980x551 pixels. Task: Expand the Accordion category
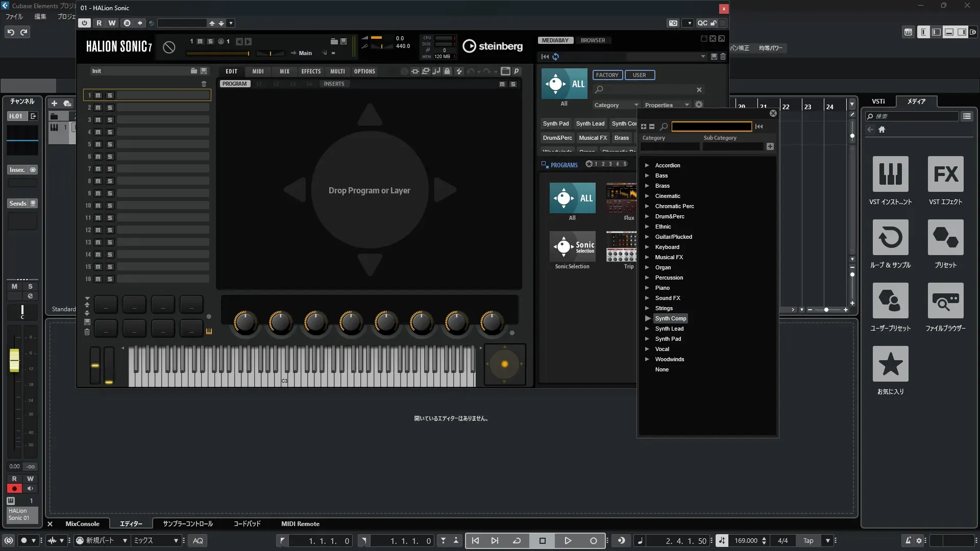click(x=647, y=165)
